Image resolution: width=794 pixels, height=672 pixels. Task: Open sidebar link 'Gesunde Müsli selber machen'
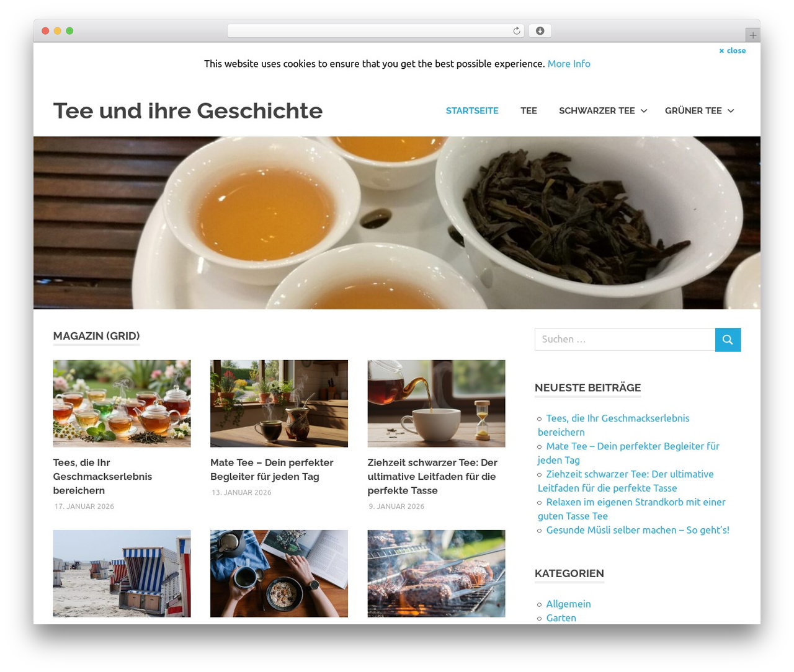pos(638,530)
